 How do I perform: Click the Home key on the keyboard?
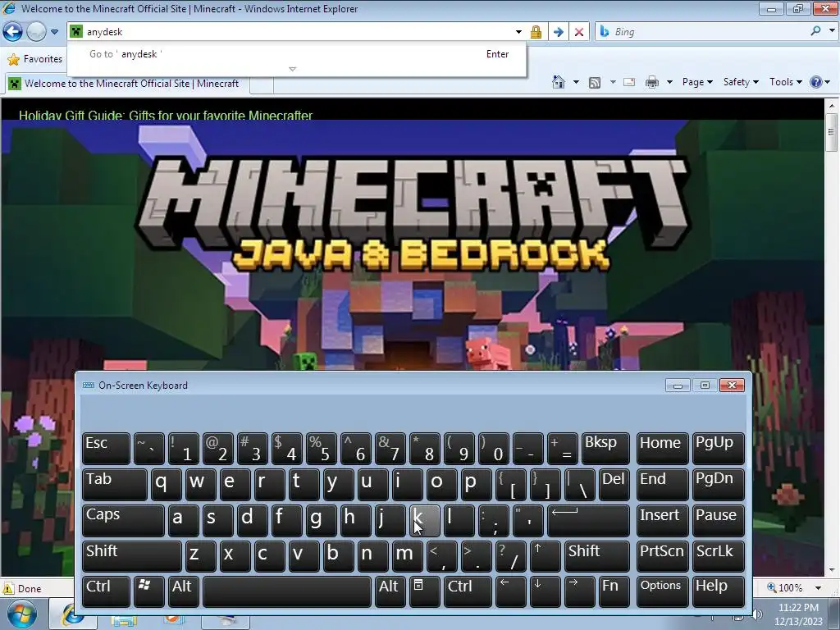click(x=662, y=449)
